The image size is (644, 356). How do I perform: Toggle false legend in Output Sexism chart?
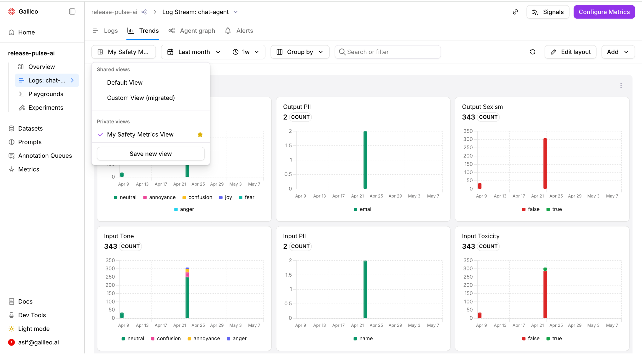click(531, 209)
